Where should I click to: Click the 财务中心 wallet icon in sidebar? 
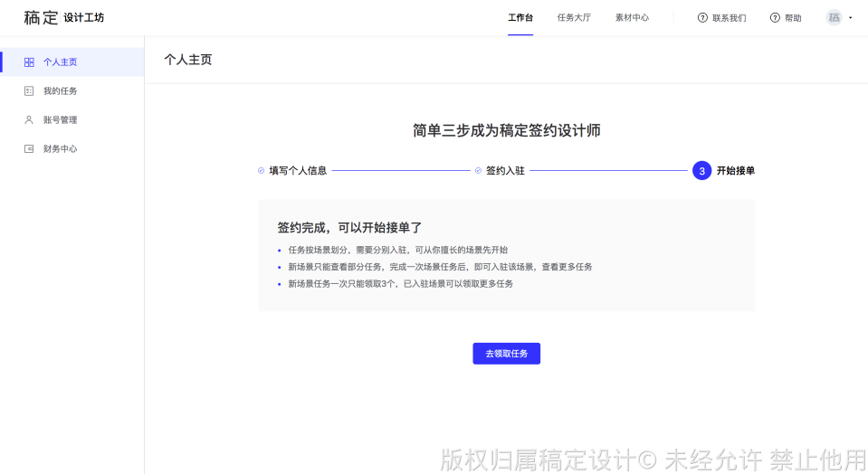(29, 148)
